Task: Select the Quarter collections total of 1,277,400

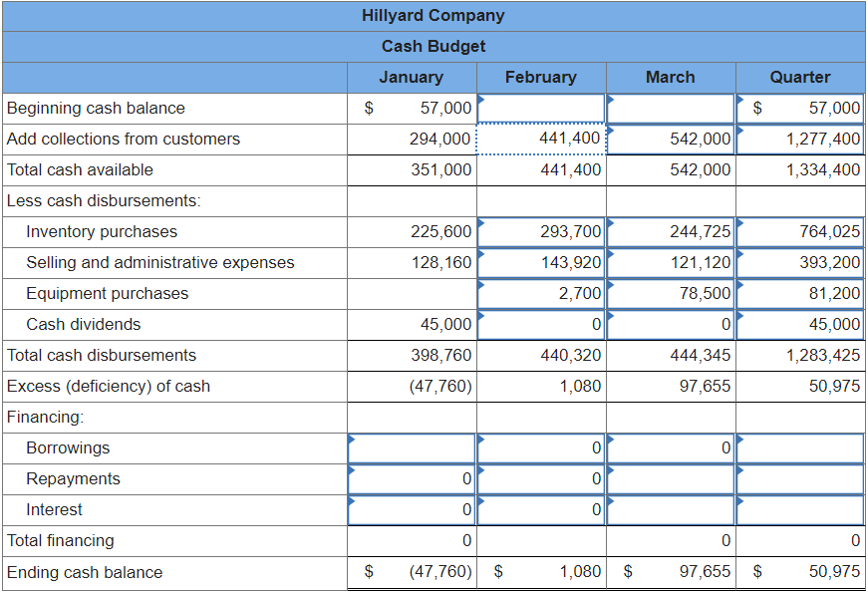Action: (x=800, y=139)
